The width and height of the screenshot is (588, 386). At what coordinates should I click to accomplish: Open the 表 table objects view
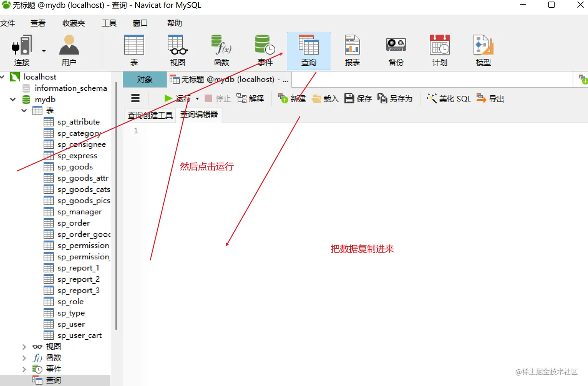point(134,51)
